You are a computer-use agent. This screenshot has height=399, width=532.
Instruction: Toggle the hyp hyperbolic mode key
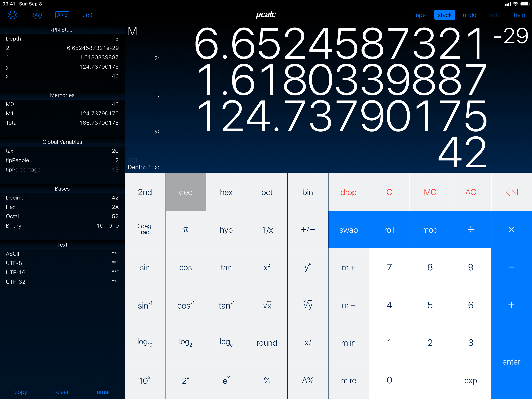point(226,230)
